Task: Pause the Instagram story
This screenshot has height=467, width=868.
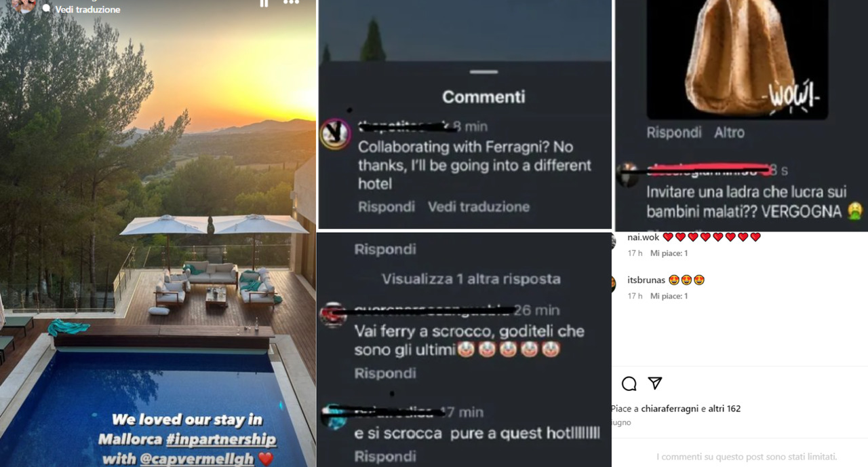Action: tap(264, 3)
